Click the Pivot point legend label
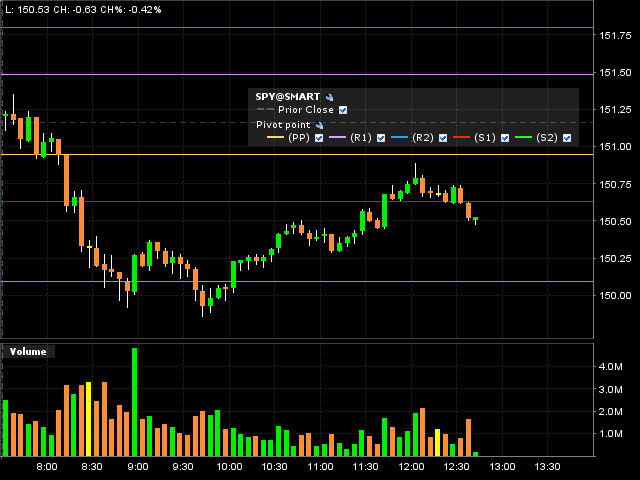Viewport: 640px width, 480px height. pyautogui.click(x=284, y=125)
